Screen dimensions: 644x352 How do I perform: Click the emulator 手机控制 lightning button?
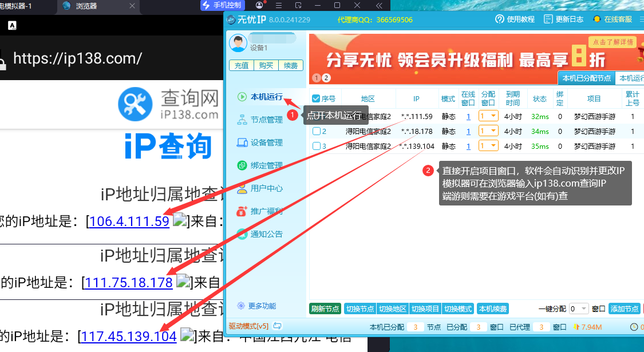[x=223, y=5]
